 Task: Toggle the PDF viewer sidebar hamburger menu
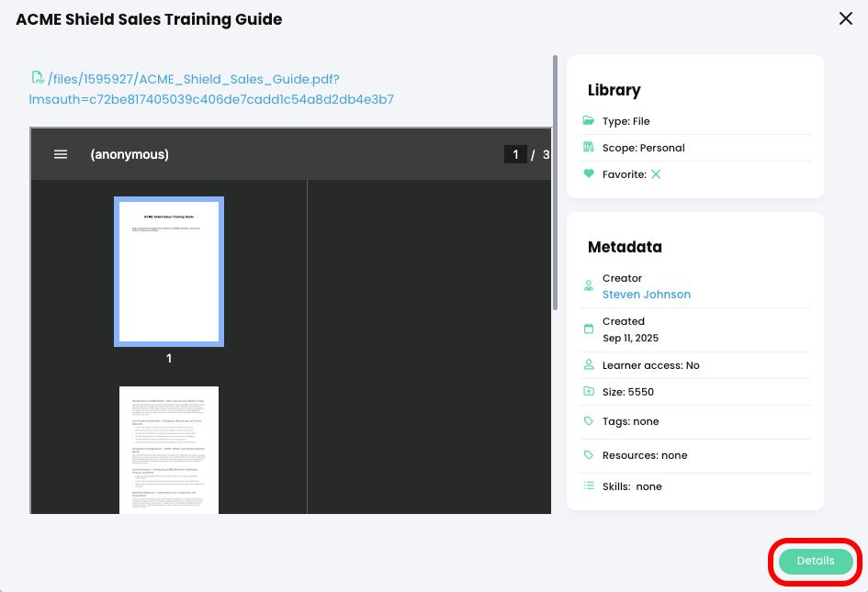(61, 154)
